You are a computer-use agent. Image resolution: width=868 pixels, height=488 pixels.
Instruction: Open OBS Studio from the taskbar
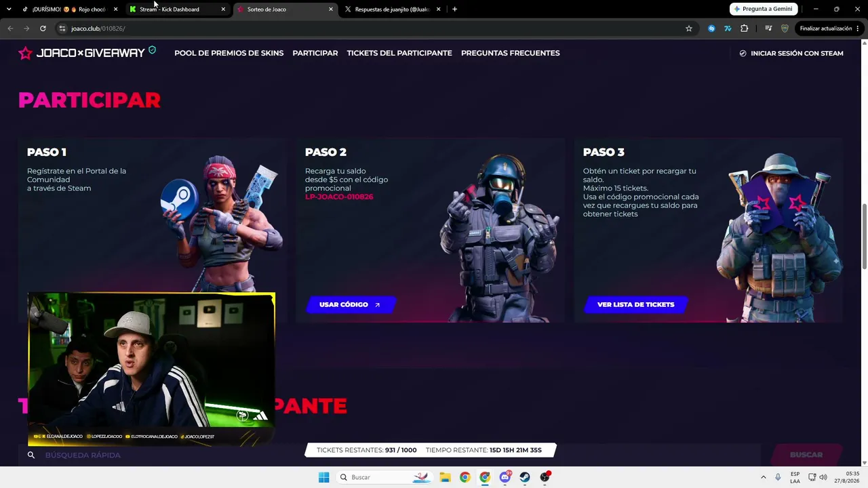click(545, 477)
